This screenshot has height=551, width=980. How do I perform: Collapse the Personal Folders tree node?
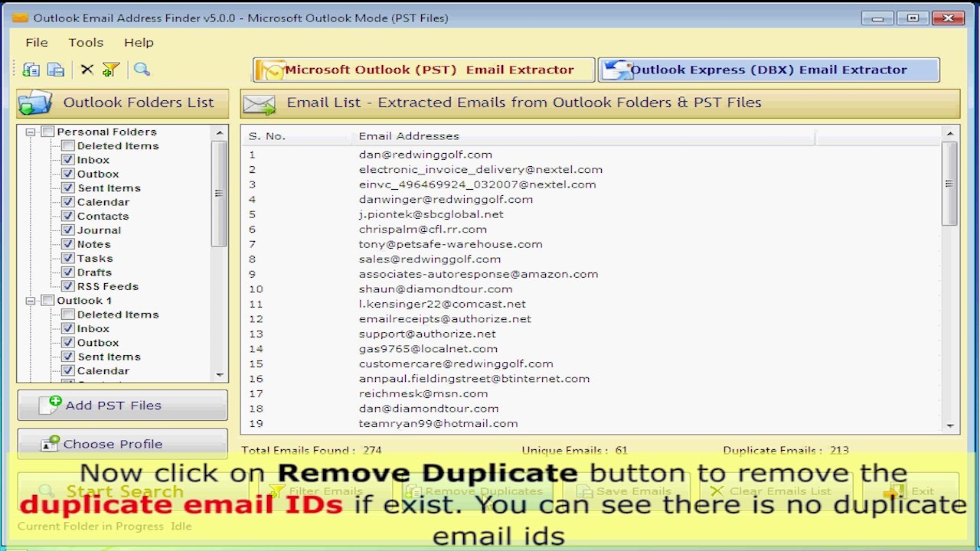click(31, 132)
